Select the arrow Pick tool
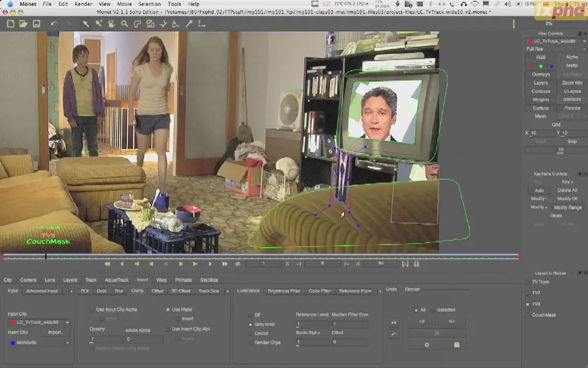The height and width of the screenshot is (368, 588). pos(86,24)
